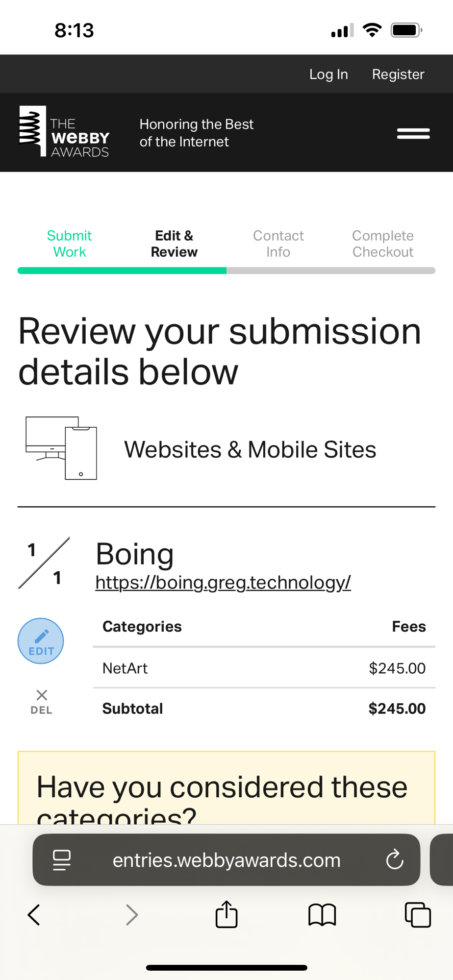Reload the page with the refresh icon
This screenshot has width=453, height=980.
pos(394,859)
